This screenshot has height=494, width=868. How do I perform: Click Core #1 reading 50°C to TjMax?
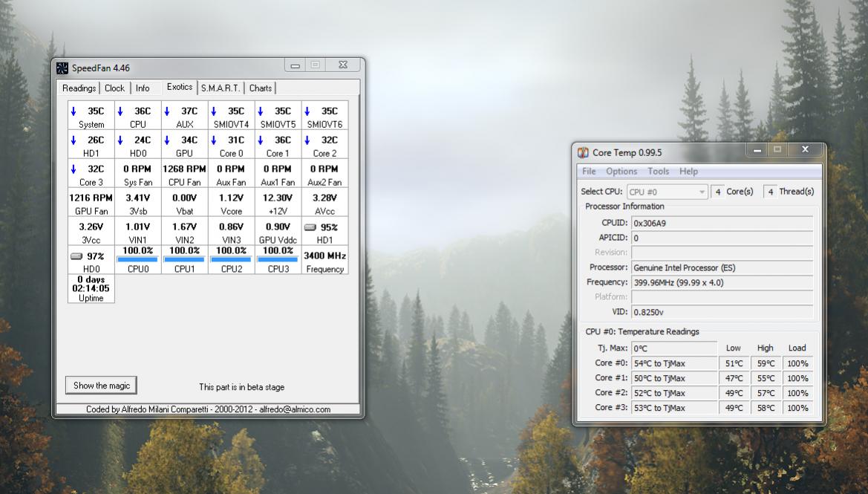coord(674,378)
